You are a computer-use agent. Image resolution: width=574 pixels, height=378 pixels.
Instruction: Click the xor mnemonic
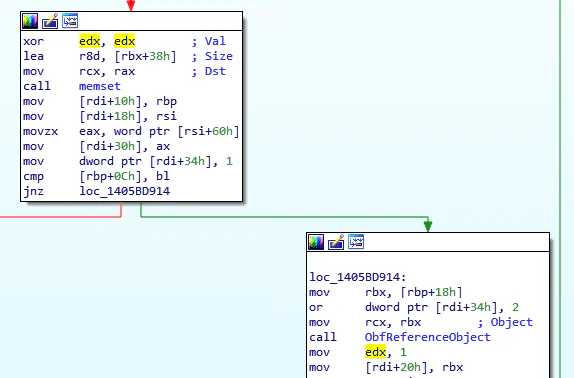(x=34, y=41)
